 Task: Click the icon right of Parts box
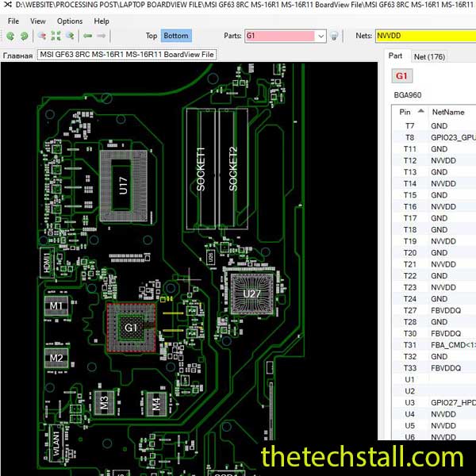[334, 36]
